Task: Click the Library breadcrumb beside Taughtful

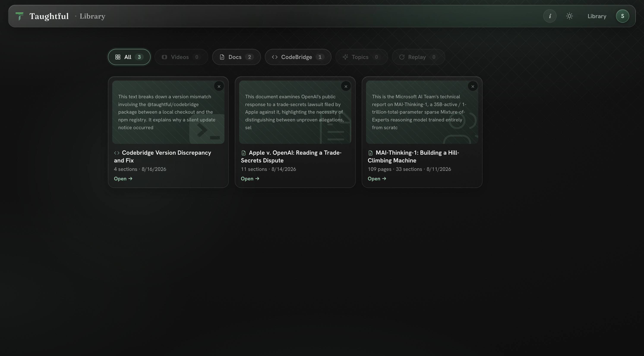Action: 93,16
